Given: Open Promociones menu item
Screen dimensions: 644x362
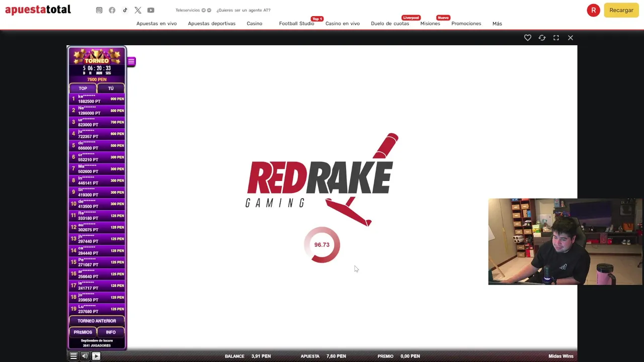Looking at the screenshot, I should coord(466,24).
